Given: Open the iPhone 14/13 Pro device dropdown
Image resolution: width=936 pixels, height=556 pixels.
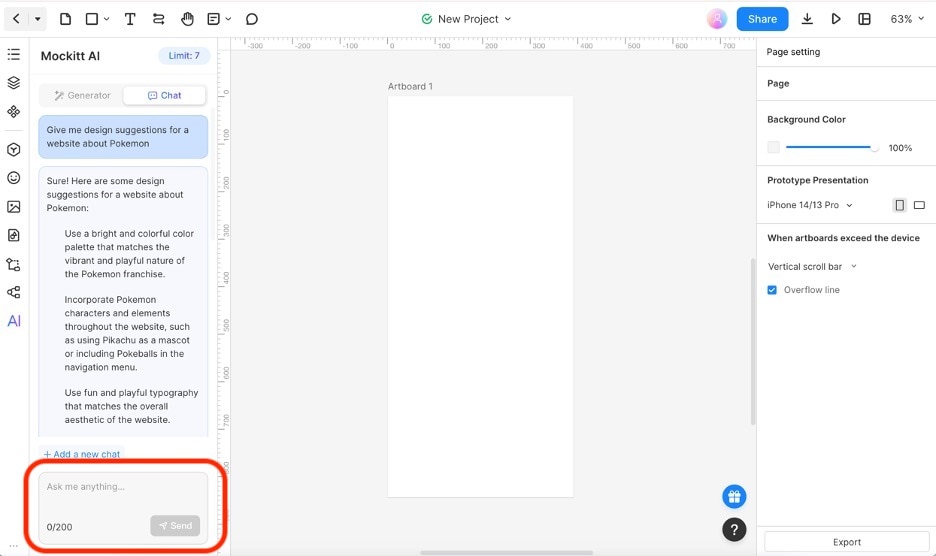Looking at the screenshot, I should [809, 205].
